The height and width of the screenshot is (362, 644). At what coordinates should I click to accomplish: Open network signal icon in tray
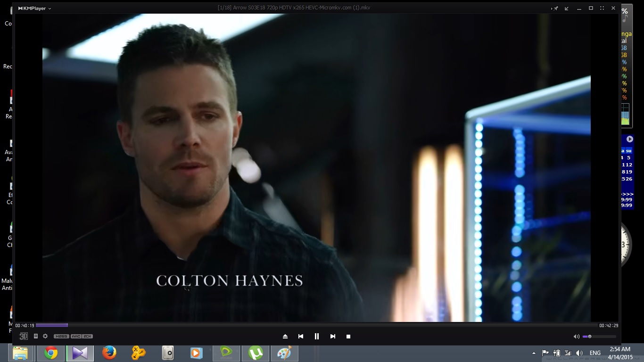click(x=568, y=353)
